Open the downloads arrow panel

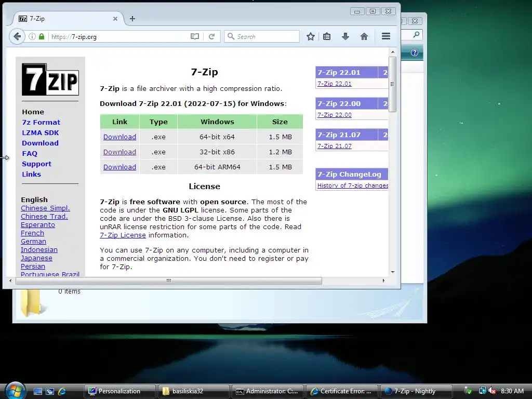click(x=345, y=36)
